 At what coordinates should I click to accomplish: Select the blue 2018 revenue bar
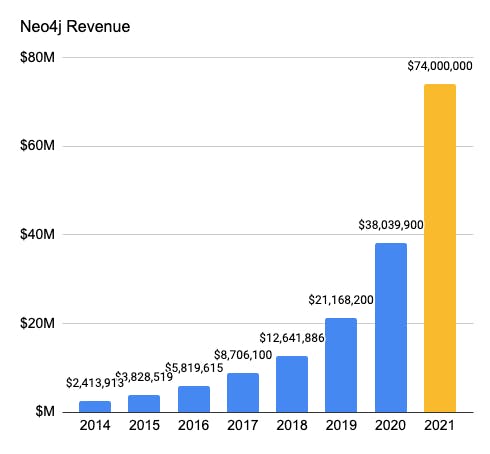click(292, 384)
